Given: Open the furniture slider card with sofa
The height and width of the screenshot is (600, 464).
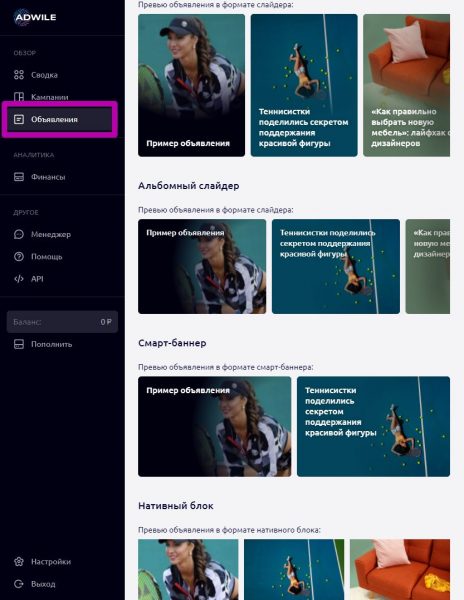Looking at the screenshot, I should pyautogui.click(x=406, y=85).
